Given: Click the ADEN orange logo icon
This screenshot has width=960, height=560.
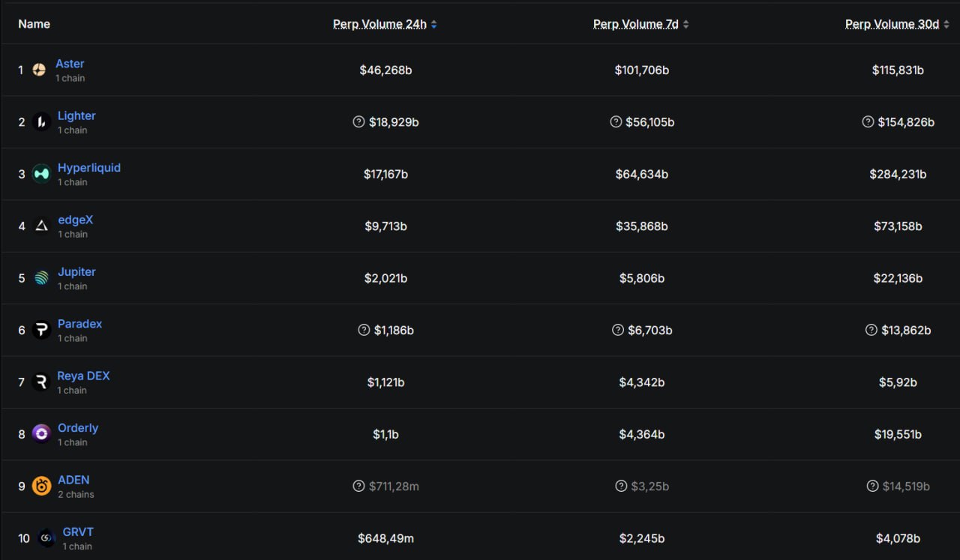Looking at the screenshot, I should point(41,486).
